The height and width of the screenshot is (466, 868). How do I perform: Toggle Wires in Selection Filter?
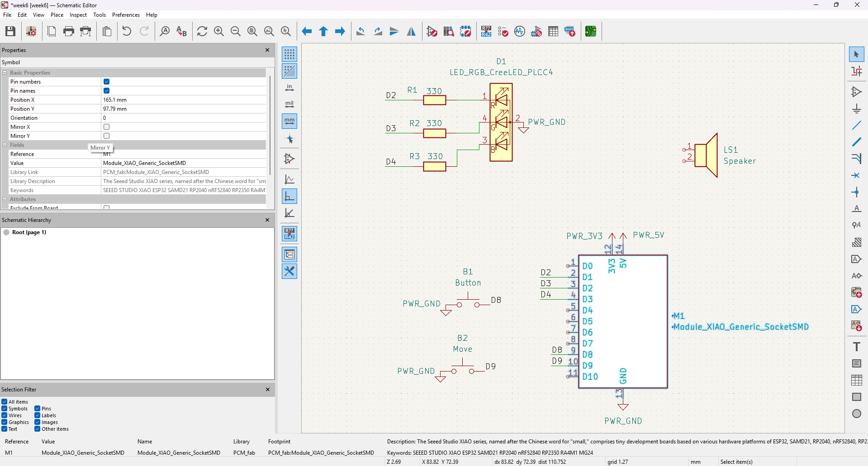(5, 415)
